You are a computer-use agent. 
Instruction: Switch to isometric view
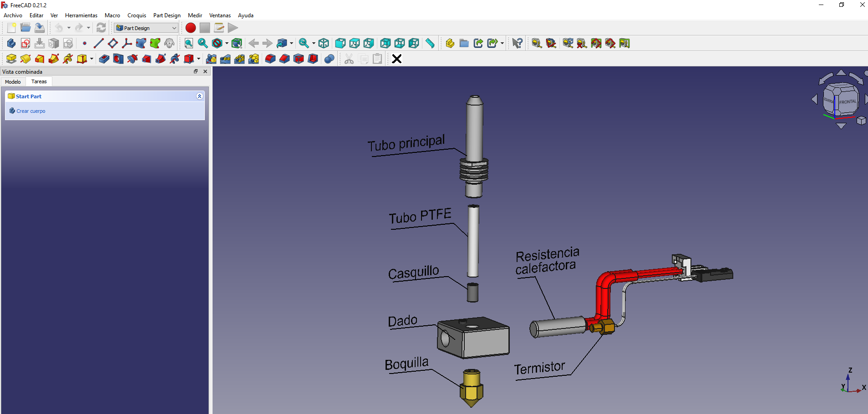point(324,43)
